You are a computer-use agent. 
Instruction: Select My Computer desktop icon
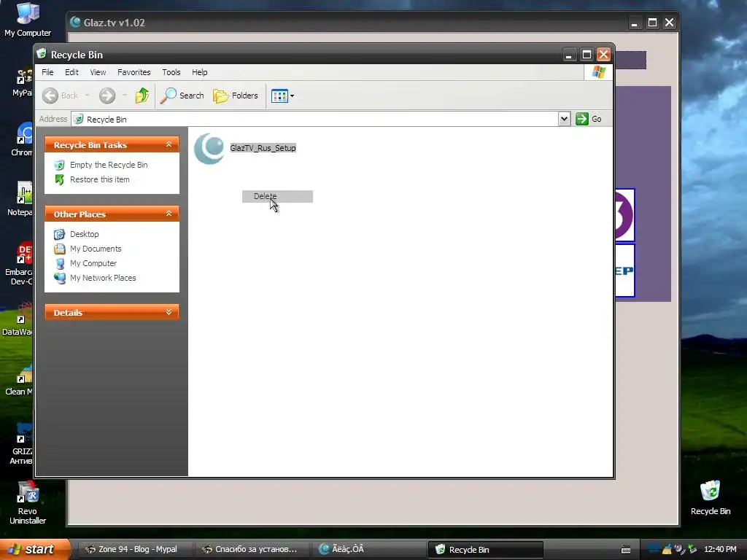(28, 20)
